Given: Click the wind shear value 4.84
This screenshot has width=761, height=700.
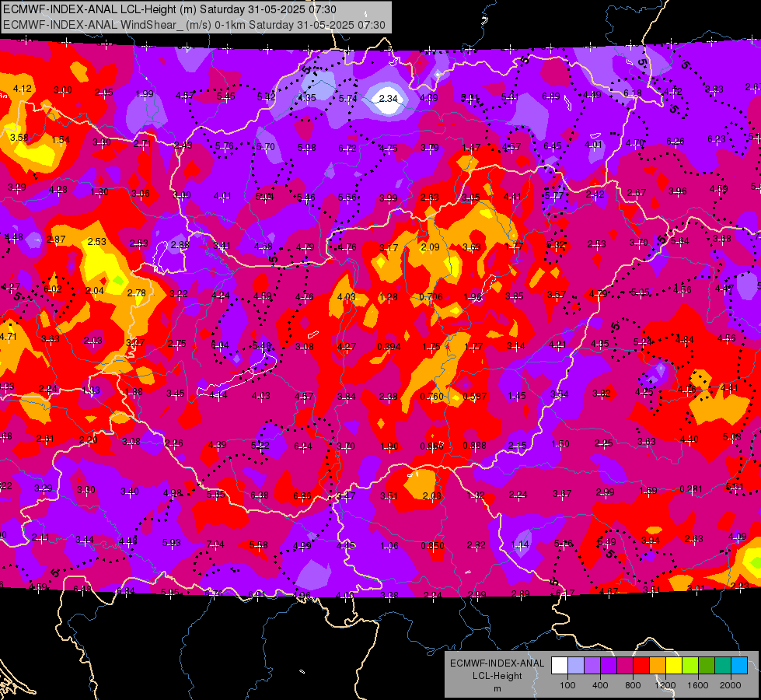Looking at the screenshot, I should click(x=684, y=340).
